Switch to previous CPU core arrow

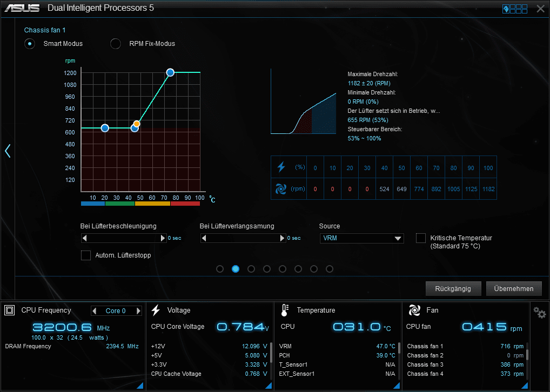click(94, 310)
